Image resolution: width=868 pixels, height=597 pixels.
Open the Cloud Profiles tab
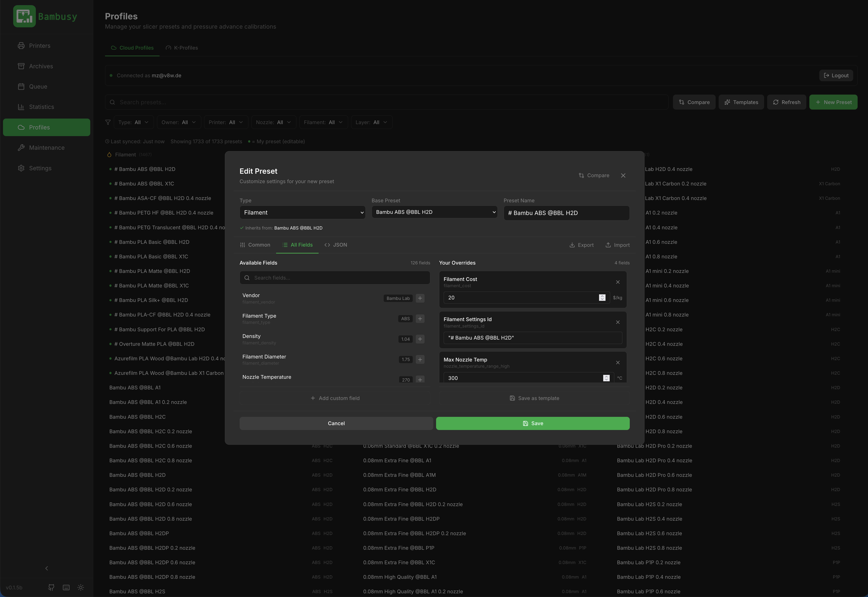coord(132,48)
